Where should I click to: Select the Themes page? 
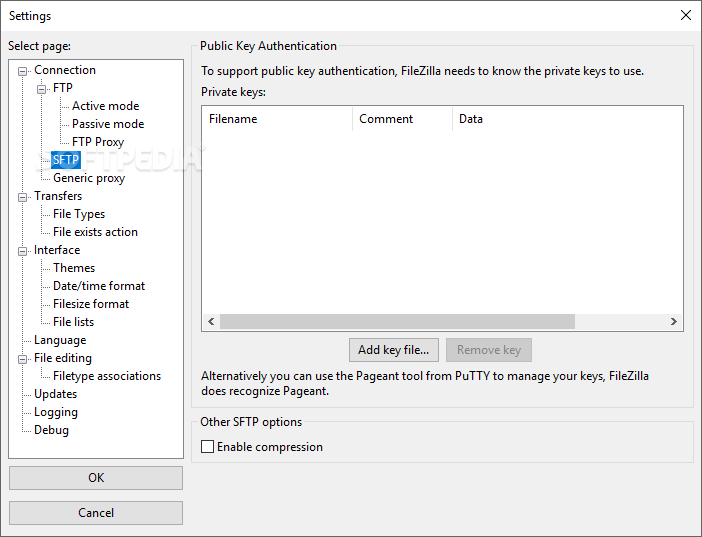(x=74, y=268)
